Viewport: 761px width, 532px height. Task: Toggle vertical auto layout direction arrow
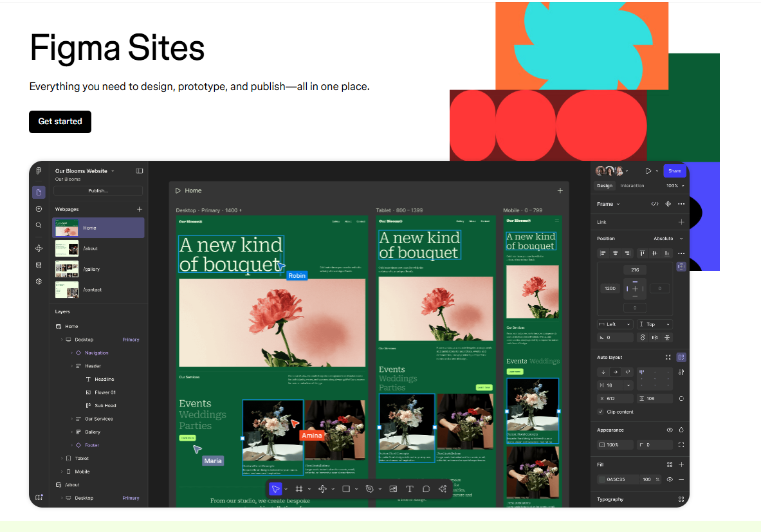point(603,372)
